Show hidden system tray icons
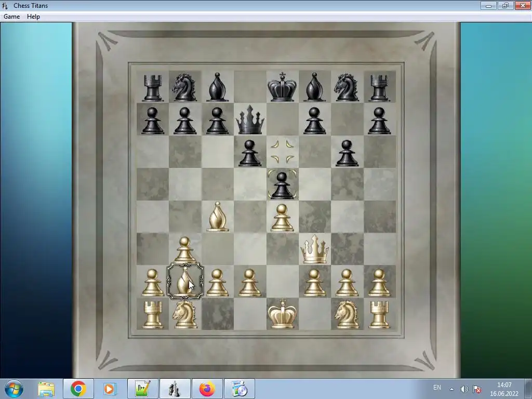 pyautogui.click(x=451, y=389)
